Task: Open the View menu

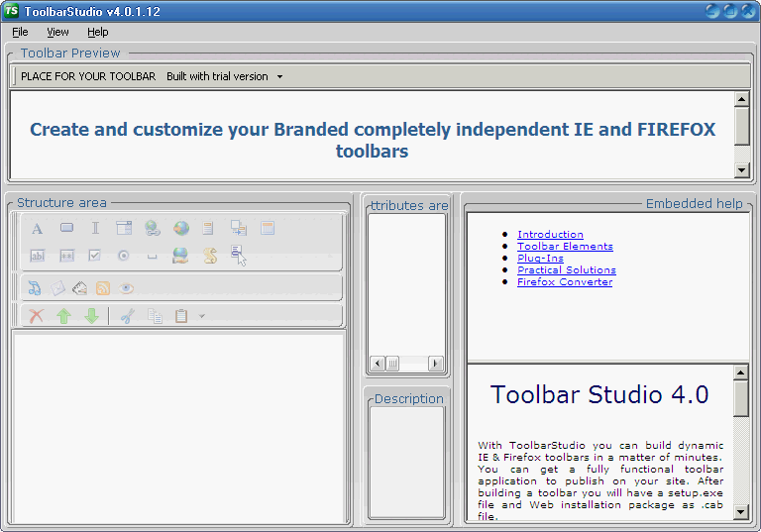Action: [57, 32]
